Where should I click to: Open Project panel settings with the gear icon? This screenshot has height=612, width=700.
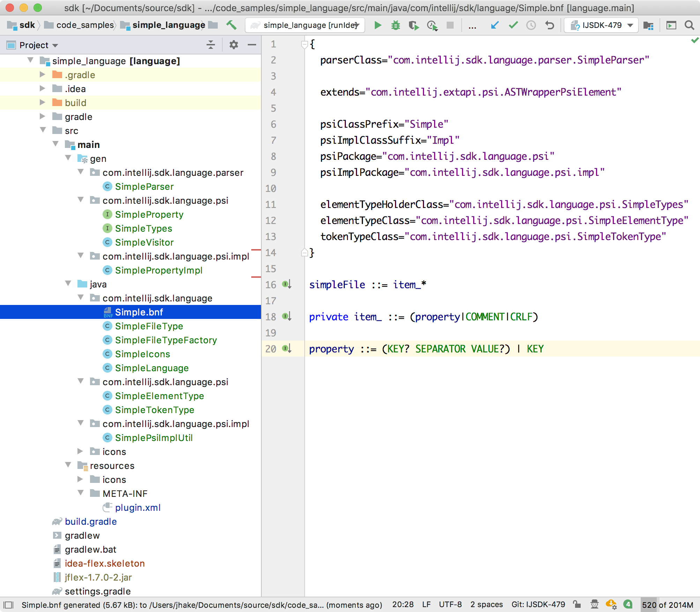coord(233,45)
